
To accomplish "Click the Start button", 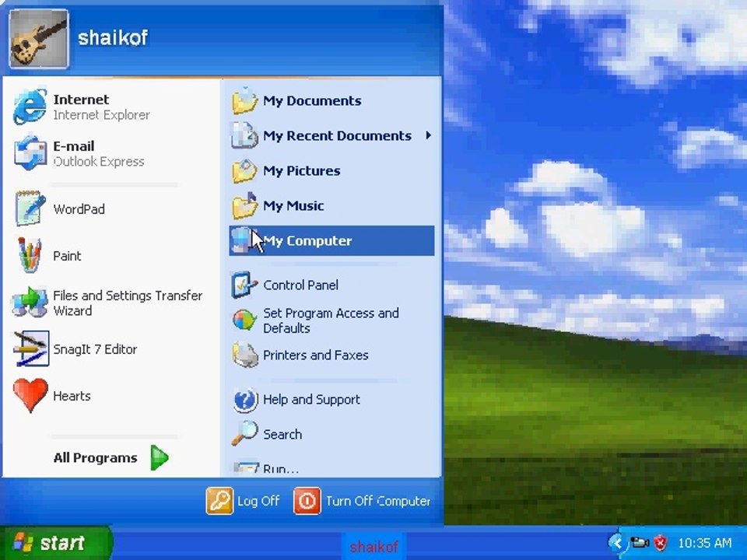I will pyautogui.click(x=56, y=542).
